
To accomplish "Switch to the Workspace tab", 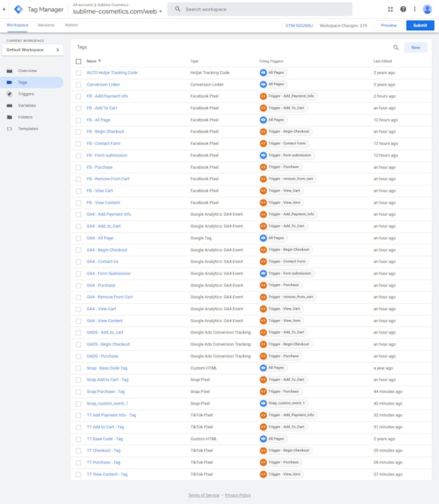I will (x=17, y=25).
